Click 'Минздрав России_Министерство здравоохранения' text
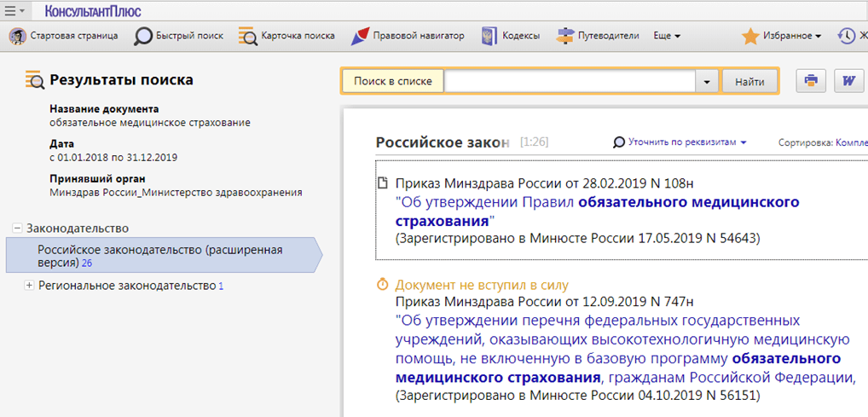Image resolution: width=868 pixels, height=417 pixels. click(176, 193)
